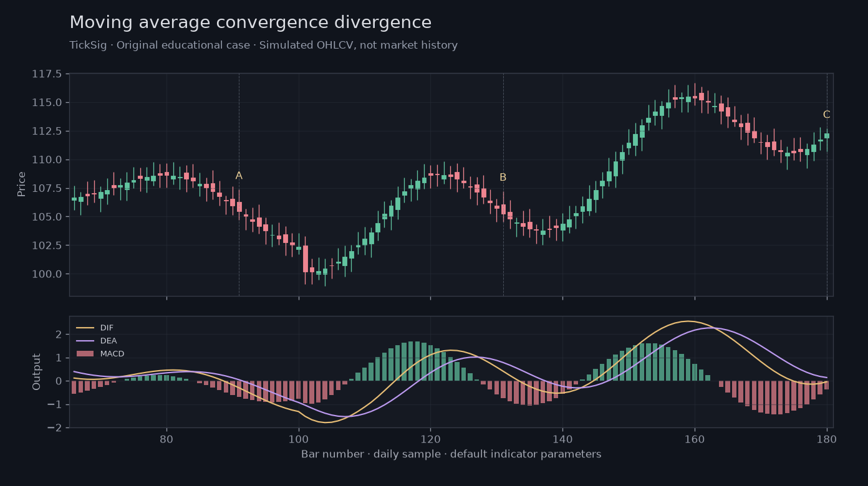Click the 'Price' y-axis label

[22, 184]
